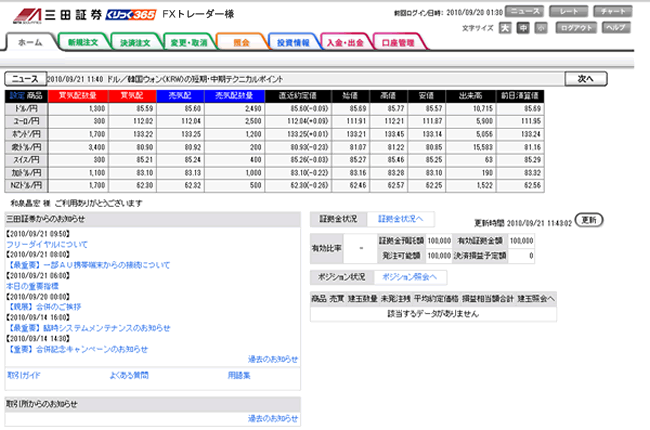Click ユーロ/円 bid price 112.02

click(x=143, y=121)
